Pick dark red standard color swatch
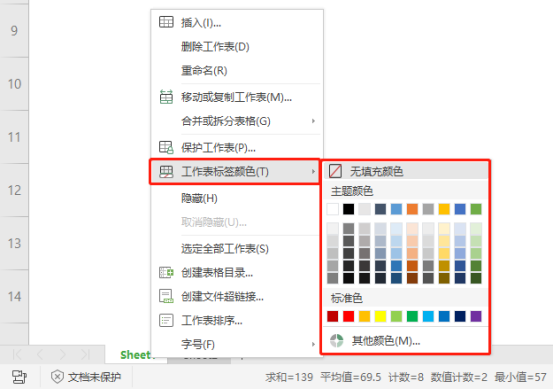Viewport: 554px width, 389px height. 332,316
